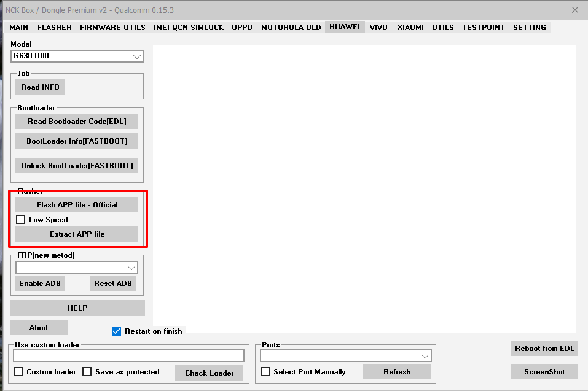Click the Enable ADB button
This screenshot has height=391, width=588.
pyautogui.click(x=40, y=284)
